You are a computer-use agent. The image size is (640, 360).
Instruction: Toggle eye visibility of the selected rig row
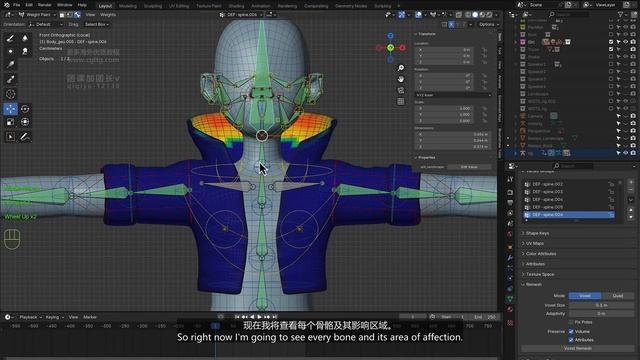click(626, 153)
